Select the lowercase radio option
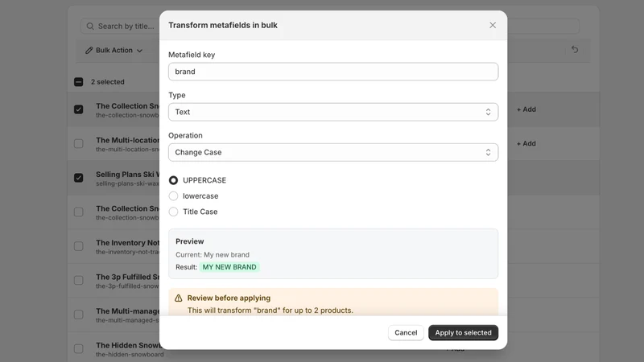This screenshot has height=362, width=644. click(x=173, y=195)
